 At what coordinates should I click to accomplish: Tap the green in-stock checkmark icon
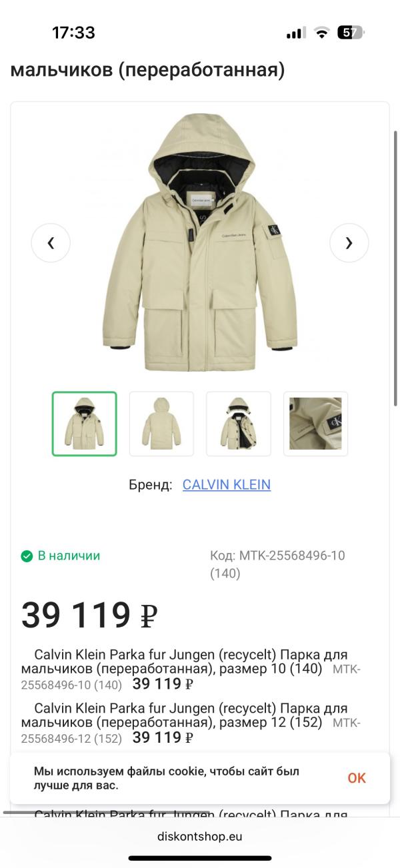[27, 556]
